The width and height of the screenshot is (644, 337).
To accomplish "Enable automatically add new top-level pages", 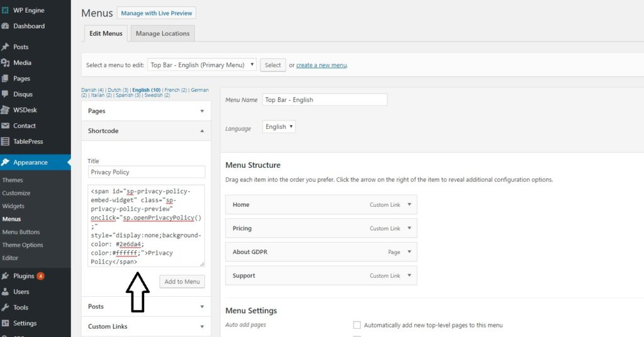I will [x=357, y=325].
